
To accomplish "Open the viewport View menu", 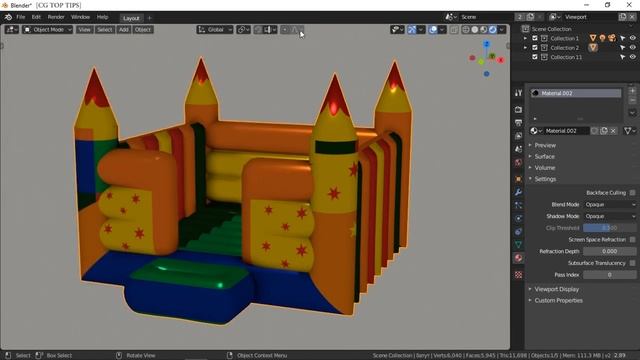I will click(x=84, y=29).
